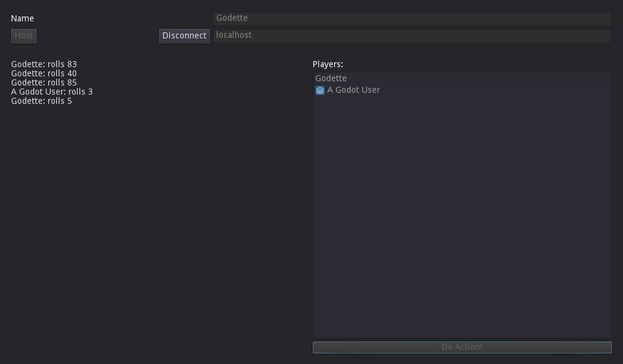623x364 pixels.
Task: Click the Name label
Action: 22,18
